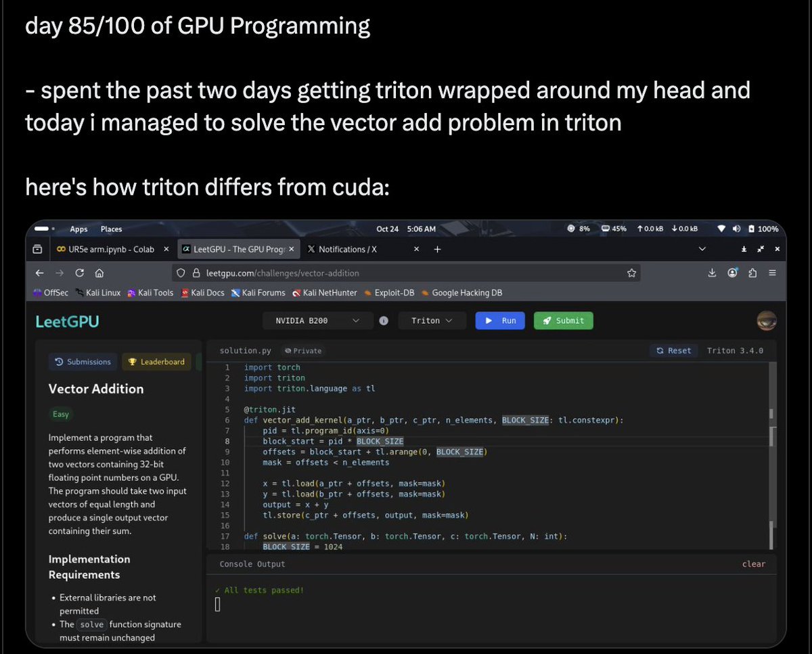
Task: Open the battery 100% indicator
Action: point(763,229)
